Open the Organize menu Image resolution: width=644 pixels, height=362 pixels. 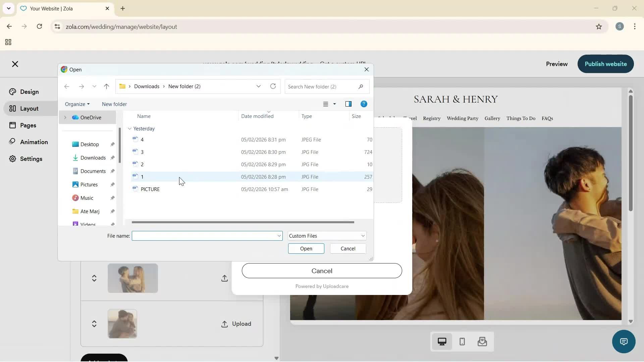77,104
